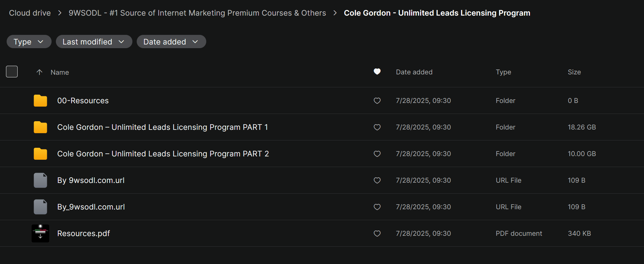
Task: Open the Type filter dropdown
Action: (29, 42)
